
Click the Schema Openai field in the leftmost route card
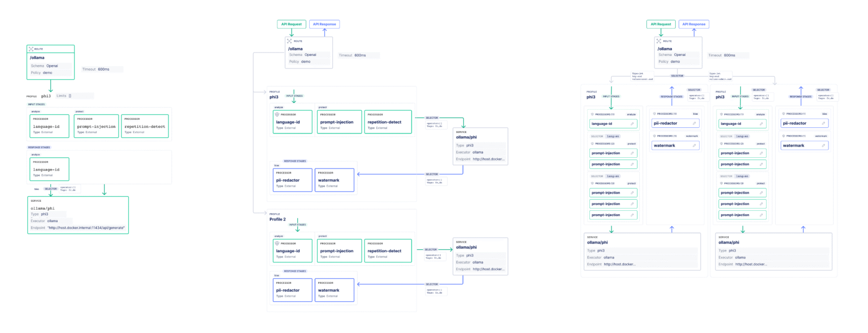tap(51, 66)
